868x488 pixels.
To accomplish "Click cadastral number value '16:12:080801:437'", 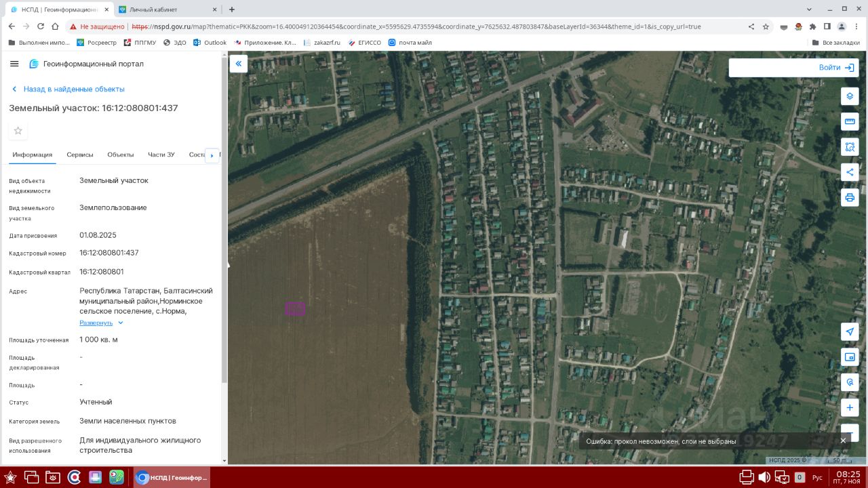I will pos(109,253).
